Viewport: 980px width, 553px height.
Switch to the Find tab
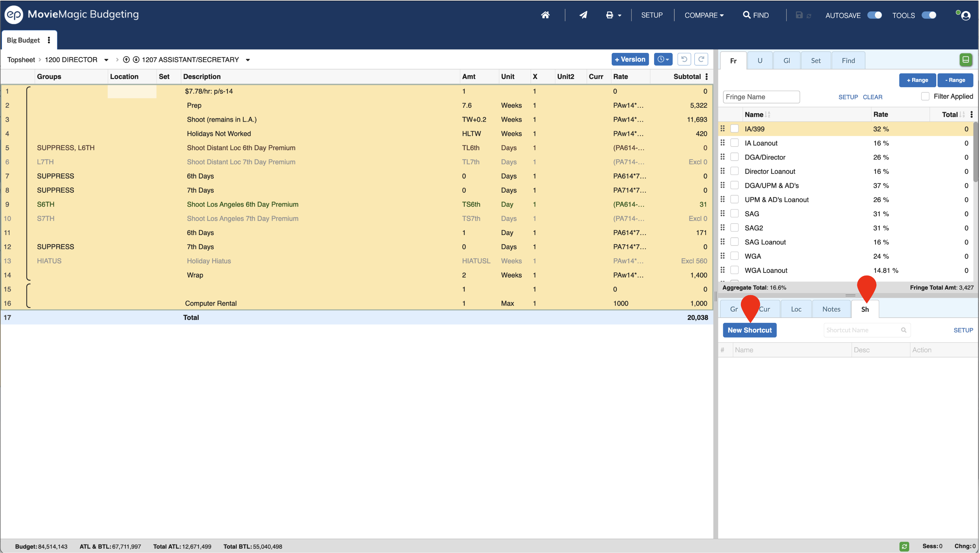849,60
